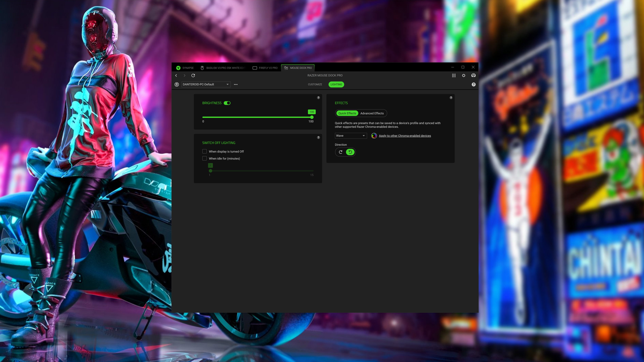
Task: Click the 'Direction' label
Action: (341, 145)
